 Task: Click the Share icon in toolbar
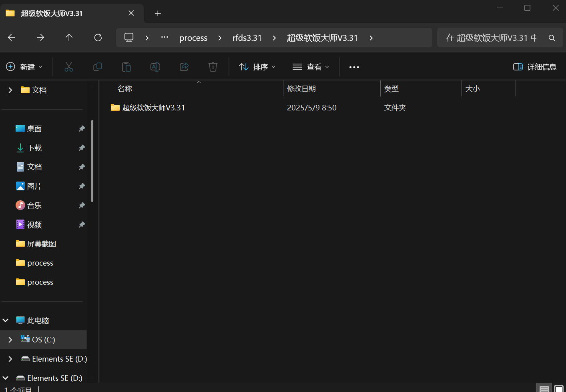[184, 67]
